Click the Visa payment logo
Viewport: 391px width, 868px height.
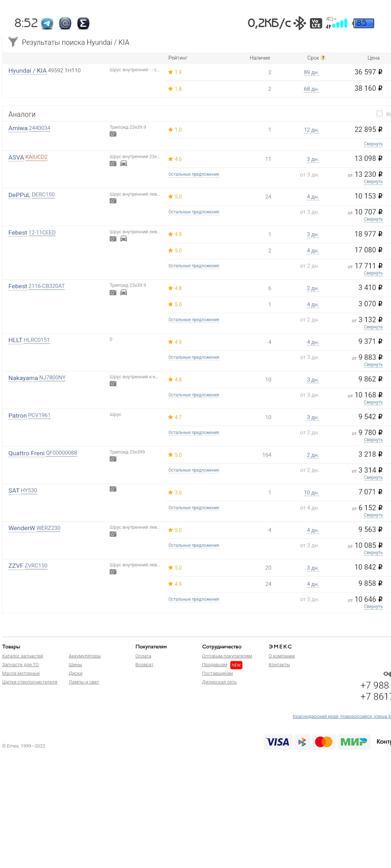coord(278,742)
